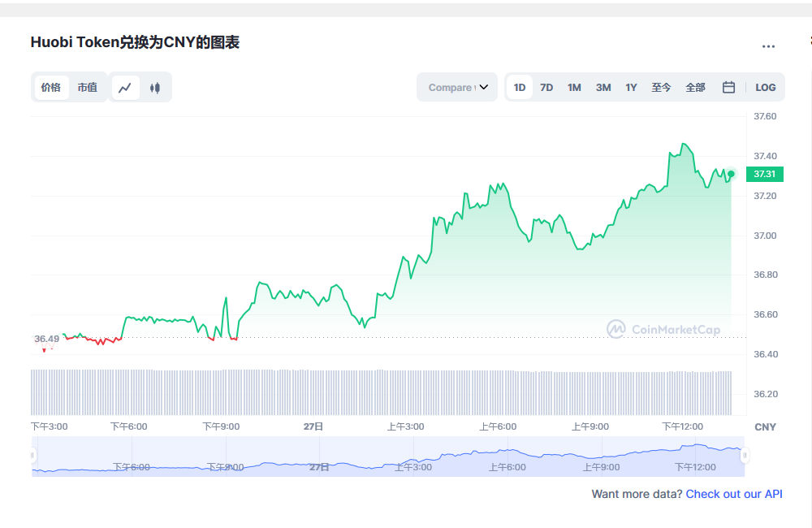
Task: Open the Check out our API link
Action: point(734,494)
